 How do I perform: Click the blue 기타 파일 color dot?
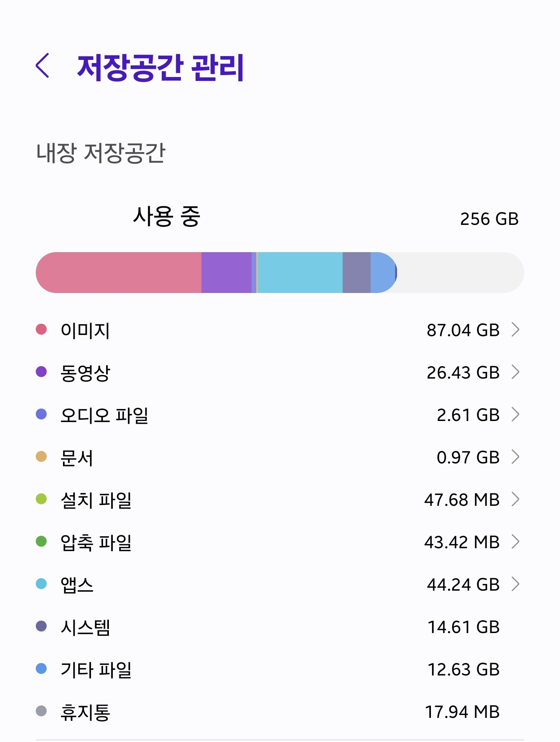pyautogui.click(x=41, y=668)
